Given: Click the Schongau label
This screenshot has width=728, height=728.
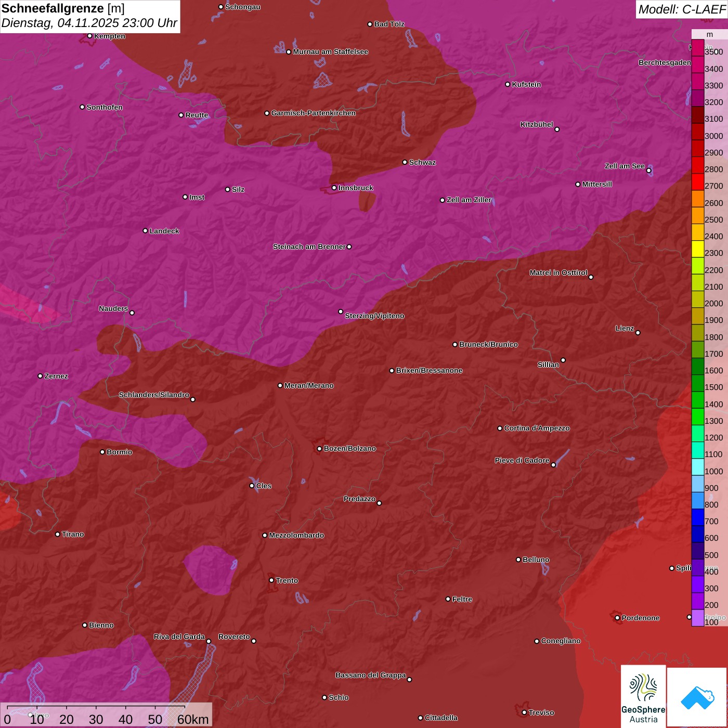Looking at the screenshot, I should pyautogui.click(x=242, y=7).
